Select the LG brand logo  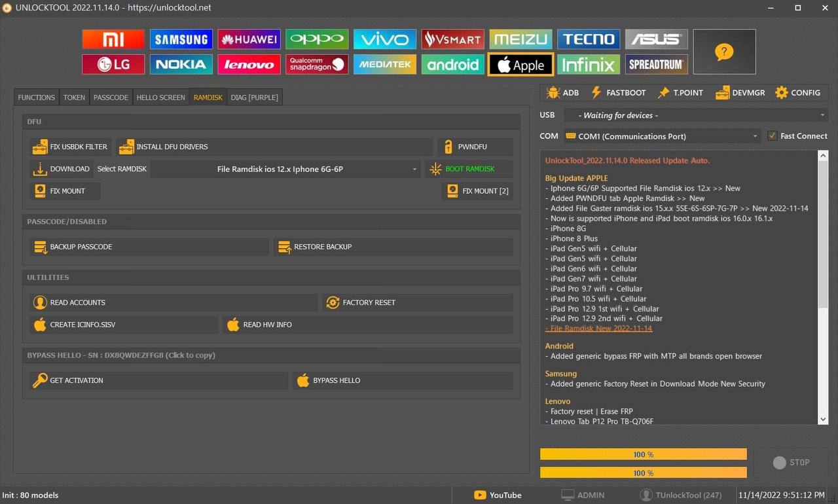[113, 64]
